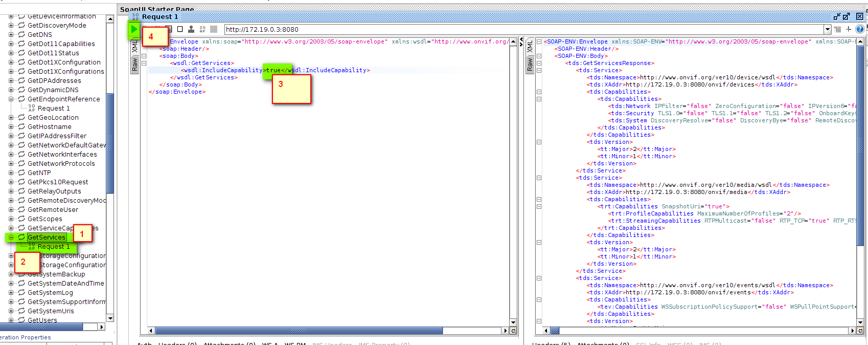The image size is (868, 345).
Task: Click the tree panel scroll-up arrow
Action: pyautogui.click(x=110, y=19)
